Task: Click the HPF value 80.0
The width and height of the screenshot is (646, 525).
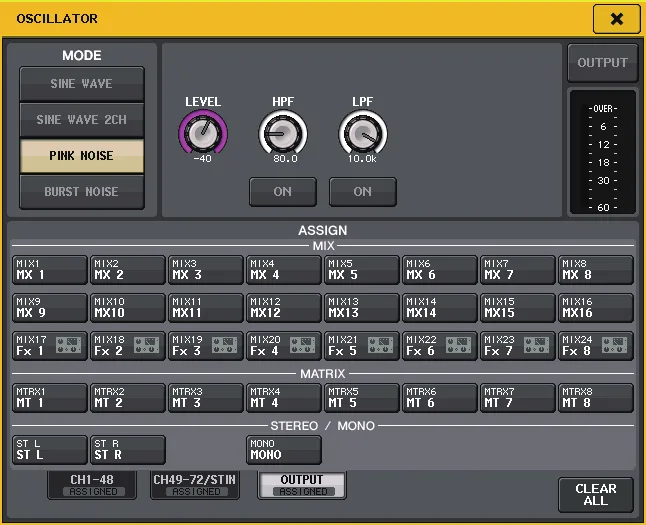Action: click(285, 159)
